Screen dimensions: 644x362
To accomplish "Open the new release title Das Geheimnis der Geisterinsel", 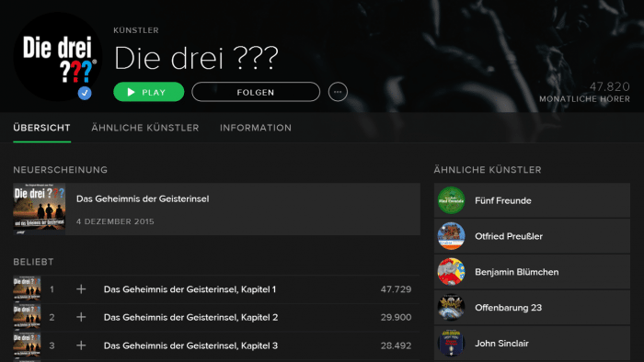I will (x=143, y=198).
